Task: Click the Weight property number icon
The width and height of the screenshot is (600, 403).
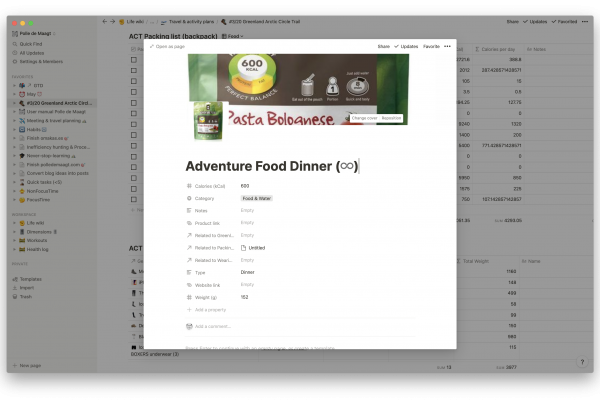Action: coord(189,297)
